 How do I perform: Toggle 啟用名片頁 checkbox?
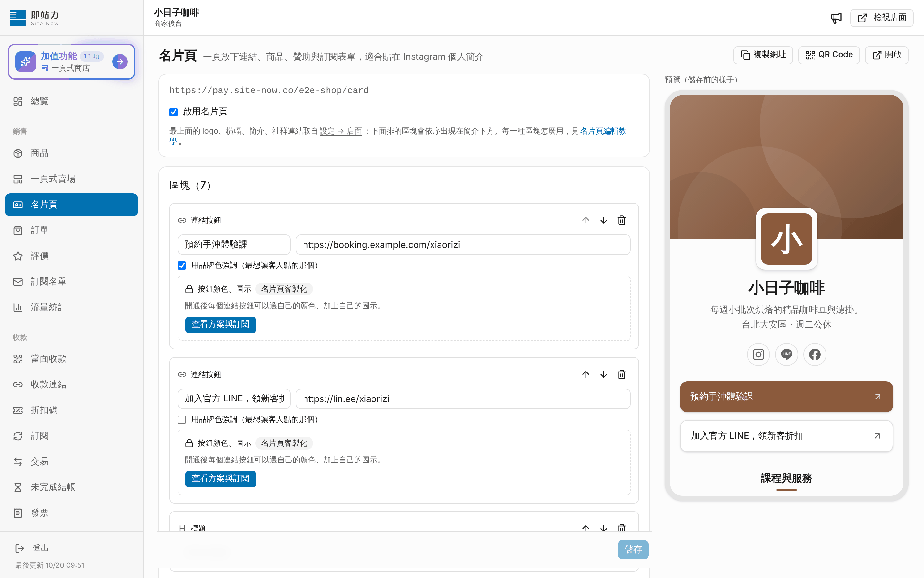(x=174, y=112)
